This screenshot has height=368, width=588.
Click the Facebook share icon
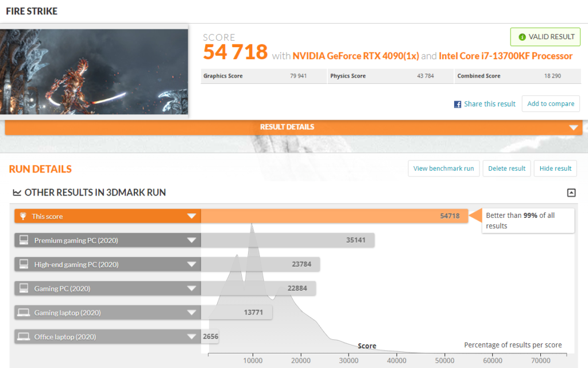point(458,105)
